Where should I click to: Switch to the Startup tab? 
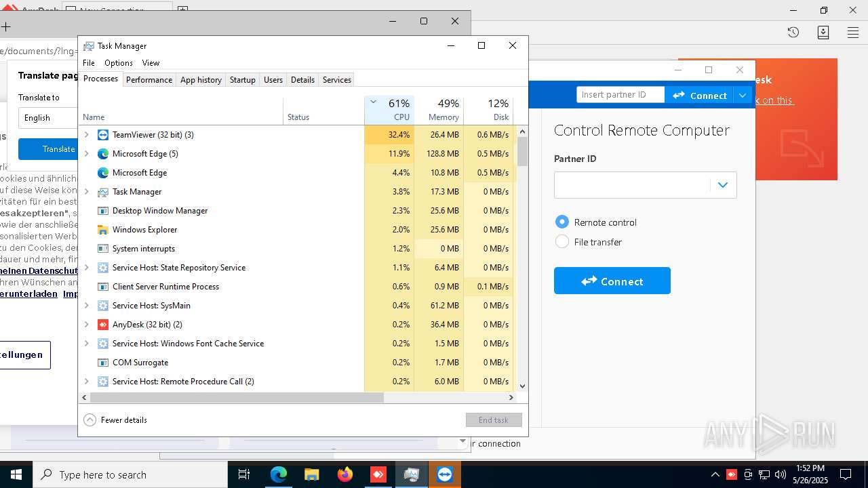coord(242,80)
